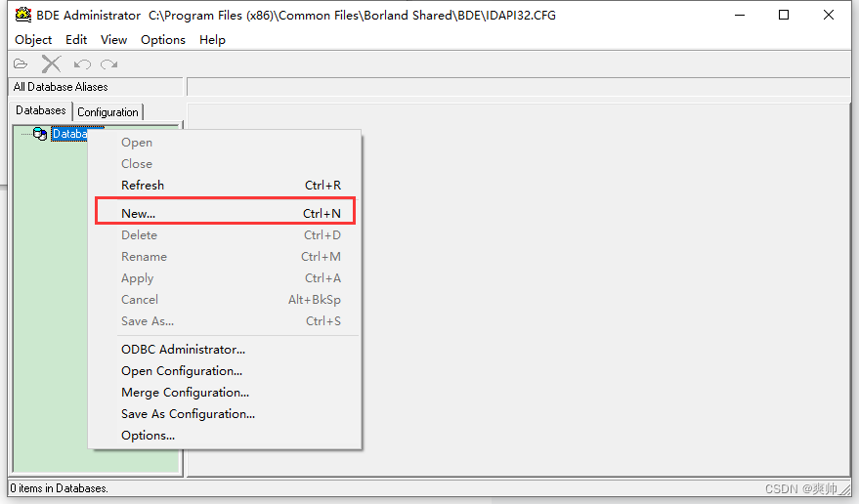Screen dimensions: 859x504
Task: Click the All Database Aliases label
Action: click(x=61, y=87)
